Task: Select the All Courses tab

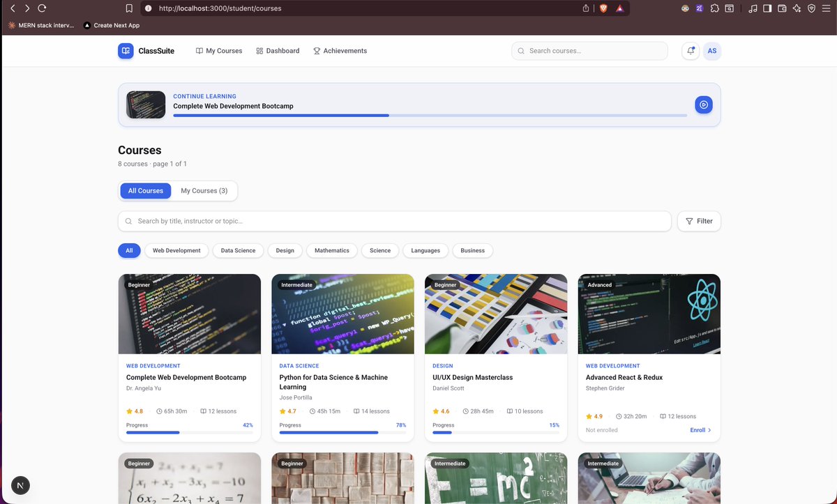Action: 146,190
